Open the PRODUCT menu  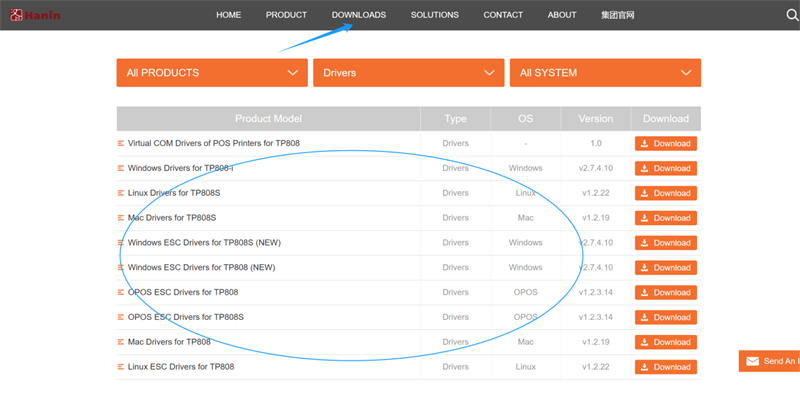pos(286,15)
